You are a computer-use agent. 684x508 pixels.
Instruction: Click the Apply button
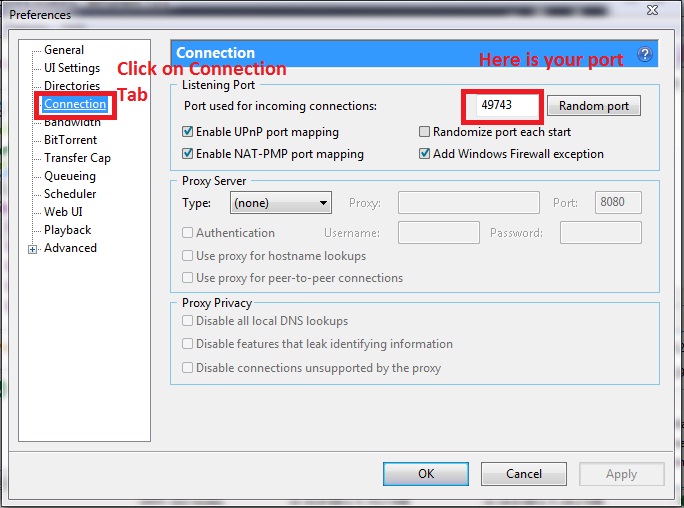[621, 474]
